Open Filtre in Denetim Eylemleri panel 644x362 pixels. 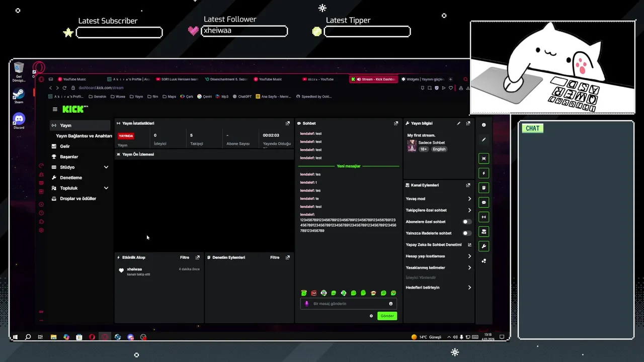pos(275,257)
